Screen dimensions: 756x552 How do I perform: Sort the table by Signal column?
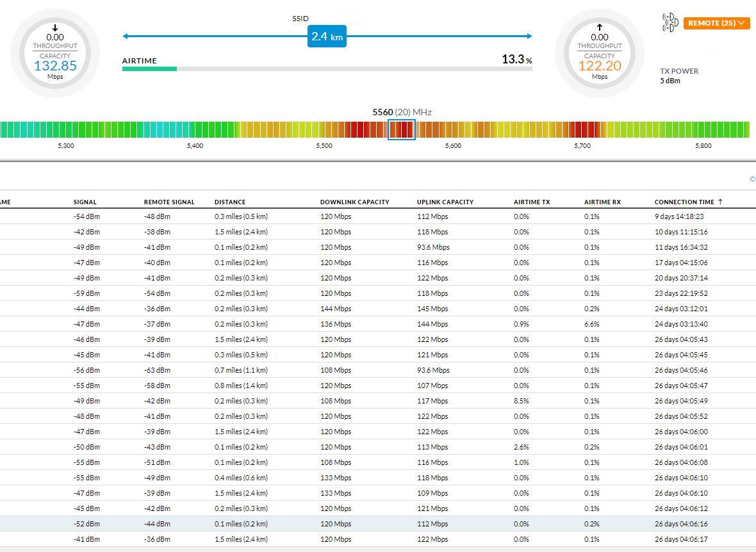(x=85, y=202)
